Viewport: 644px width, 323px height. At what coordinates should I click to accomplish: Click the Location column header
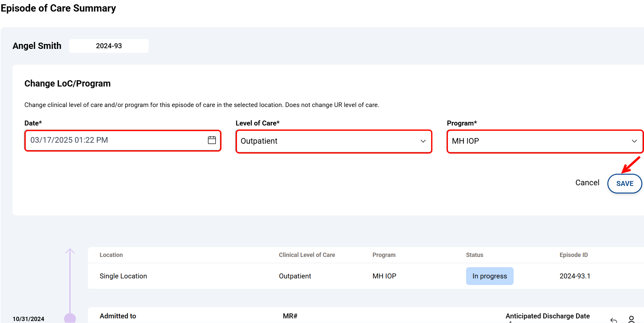point(111,255)
